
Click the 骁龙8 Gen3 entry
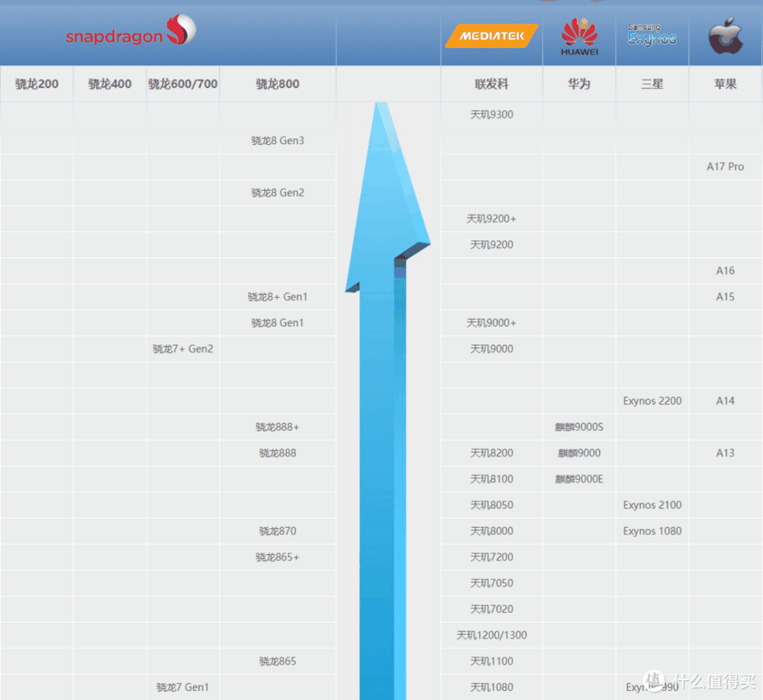(x=278, y=141)
